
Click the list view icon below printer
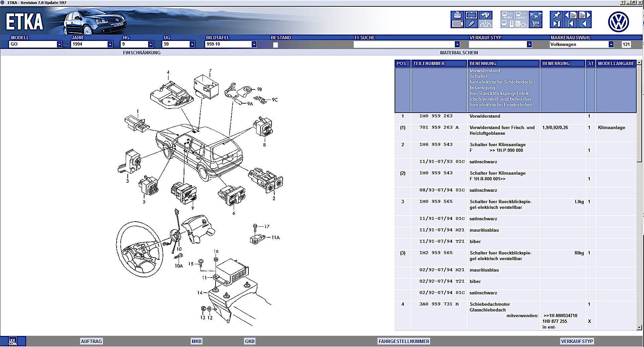point(457,24)
